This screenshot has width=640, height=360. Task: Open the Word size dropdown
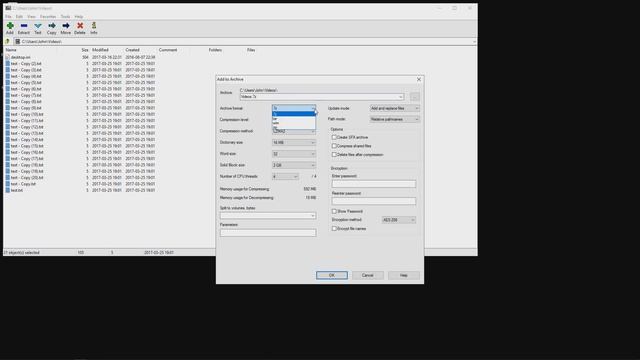point(294,154)
